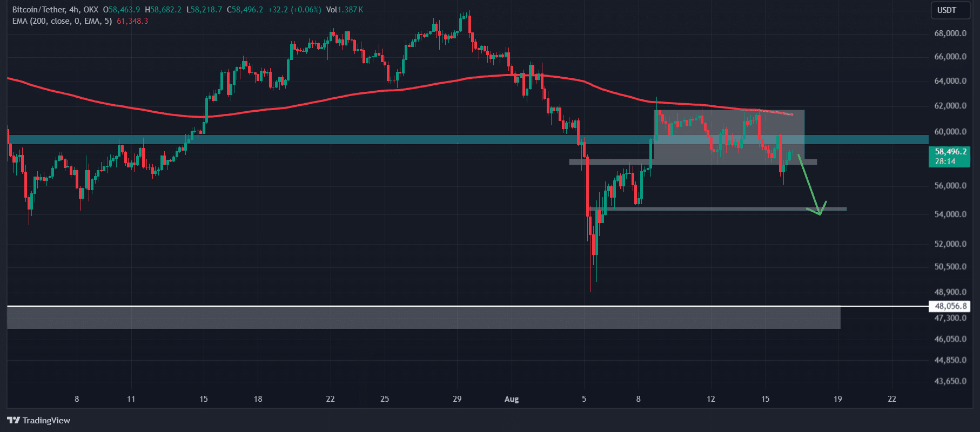Open the USDT currency dropdown
The height and width of the screenshot is (432, 980).
click(950, 10)
